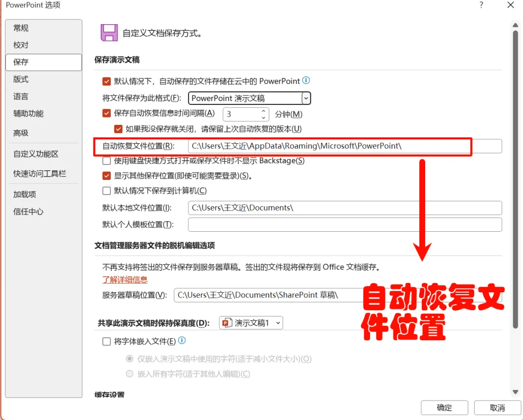Enable 不显示 Backstage checkbox
Image resolution: width=523 pixels, height=420 pixels.
(x=107, y=161)
